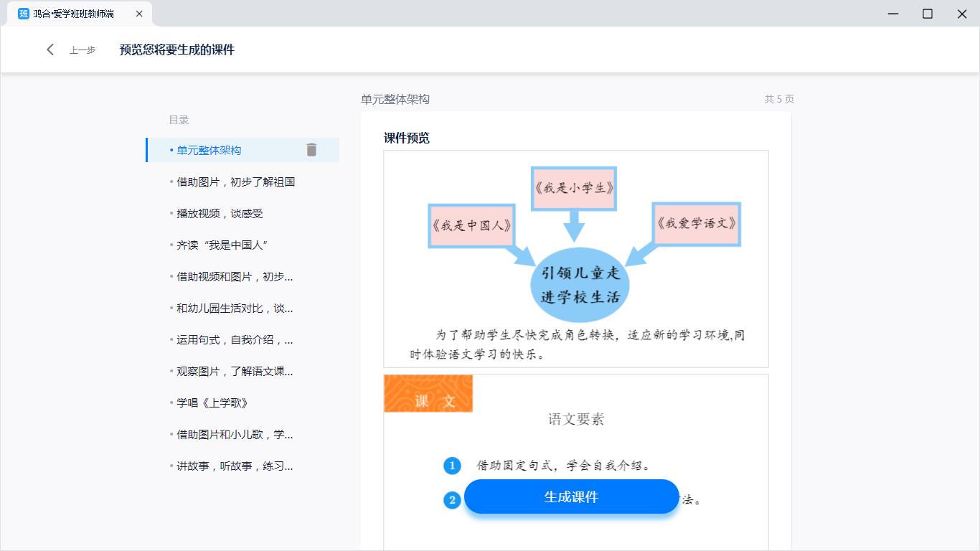The image size is (980, 551).
Task: Click the 上一步 link to go back
Action: [82, 50]
